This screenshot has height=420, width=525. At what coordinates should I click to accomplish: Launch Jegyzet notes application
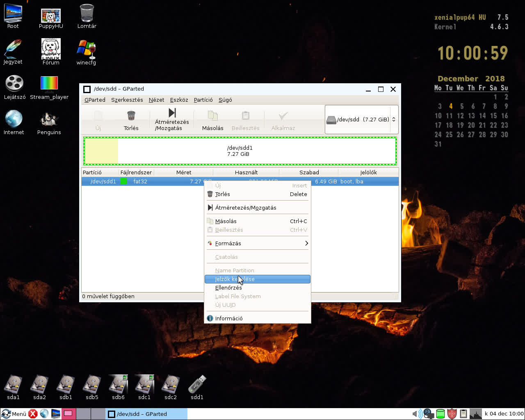13,52
